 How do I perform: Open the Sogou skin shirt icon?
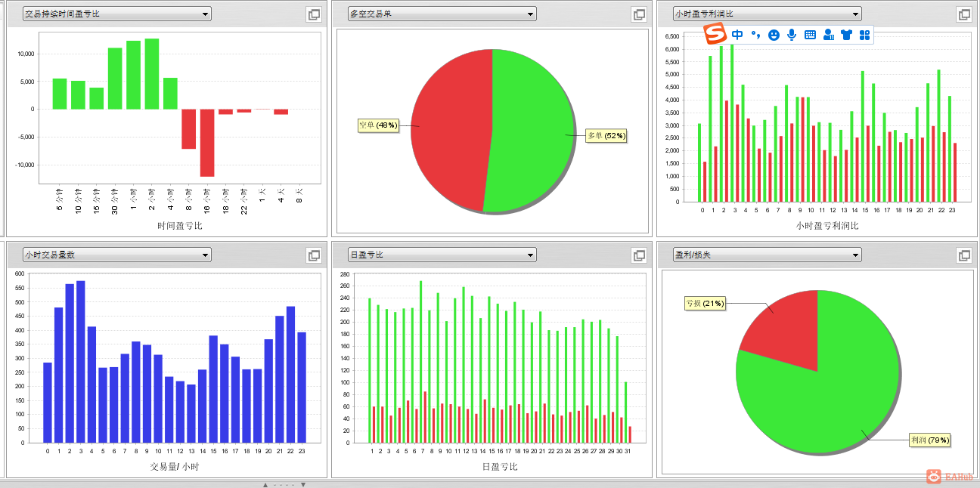[846, 35]
